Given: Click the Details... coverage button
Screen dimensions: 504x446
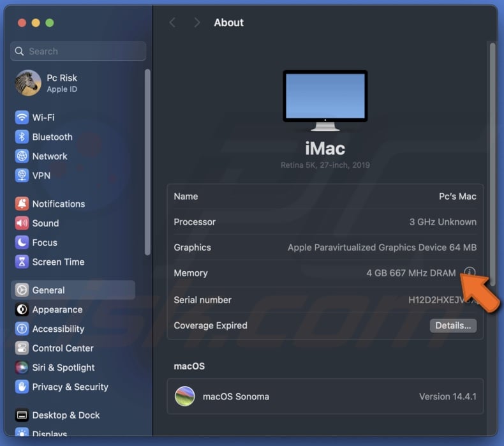Looking at the screenshot, I should coord(453,325).
